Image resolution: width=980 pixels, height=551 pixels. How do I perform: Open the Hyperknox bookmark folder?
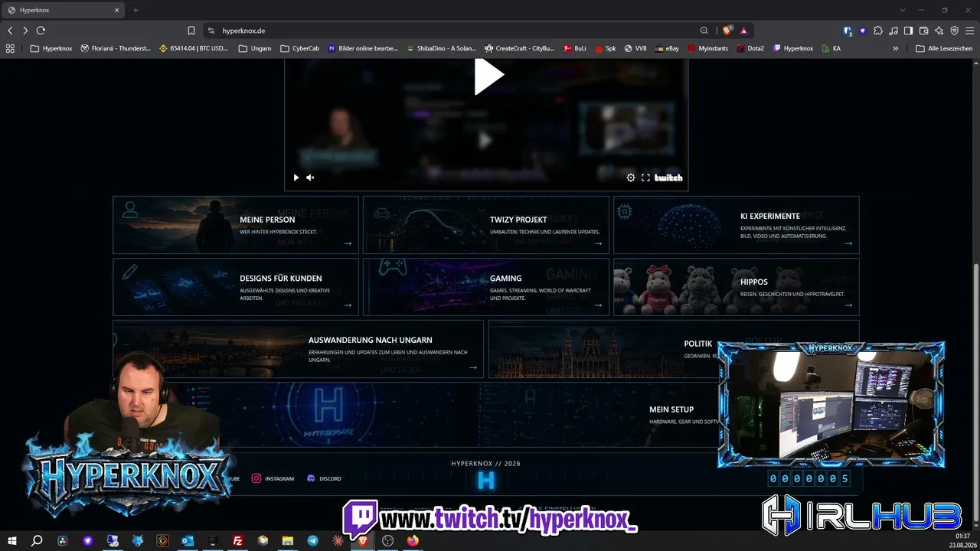[51, 48]
